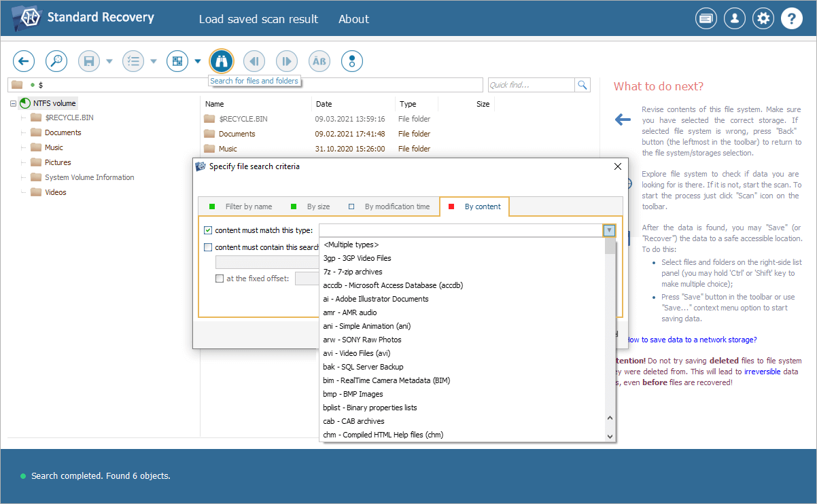
Task: Go to the next search result
Action: pos(286,61)
